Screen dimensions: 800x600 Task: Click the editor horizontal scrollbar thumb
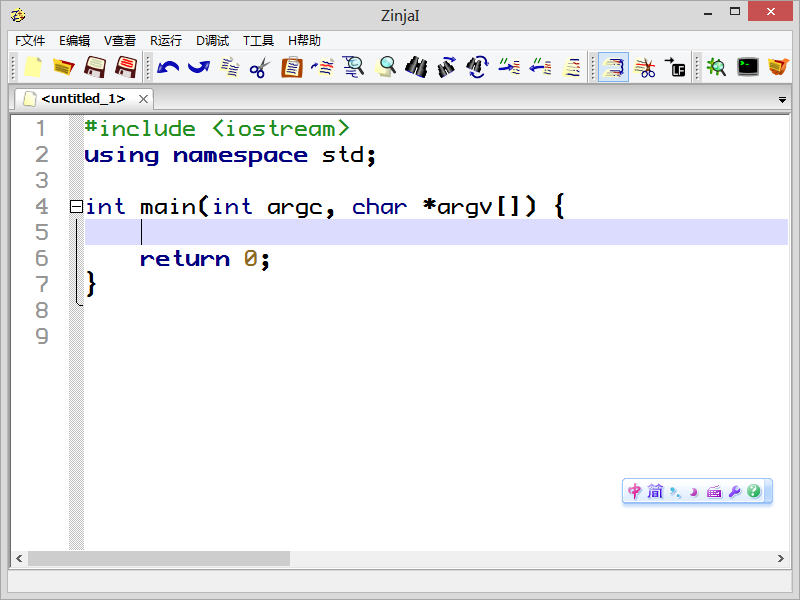159,558
